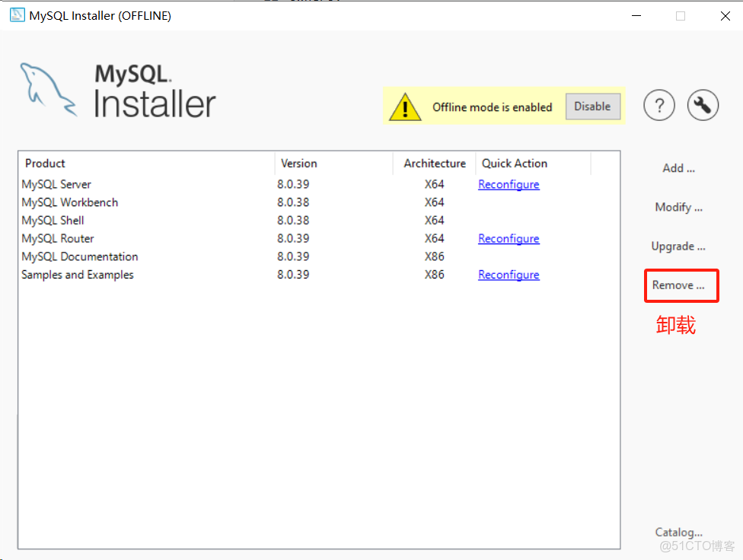Open the Modify ... installer action
Viewport: 743px width, 560px height.
(678, 207)
